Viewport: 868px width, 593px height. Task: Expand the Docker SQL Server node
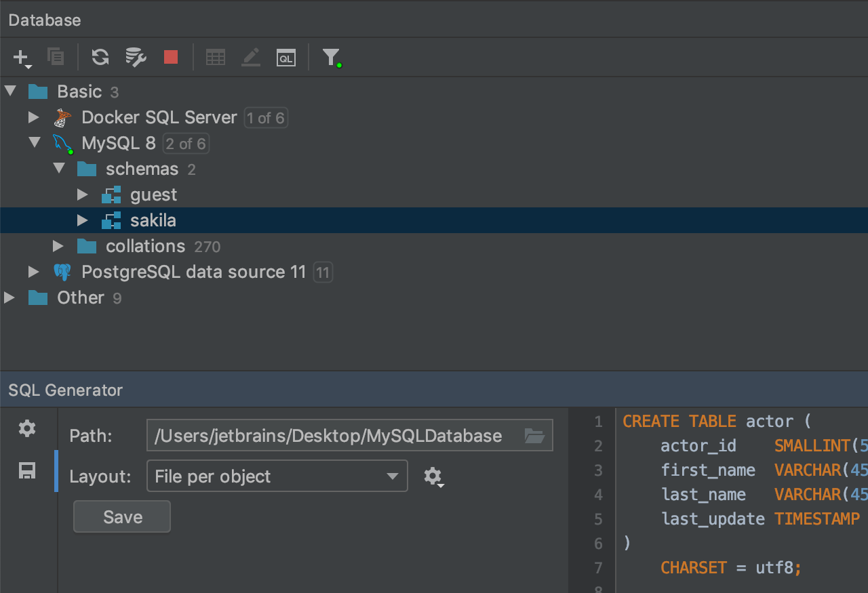(x=33, y=117)
